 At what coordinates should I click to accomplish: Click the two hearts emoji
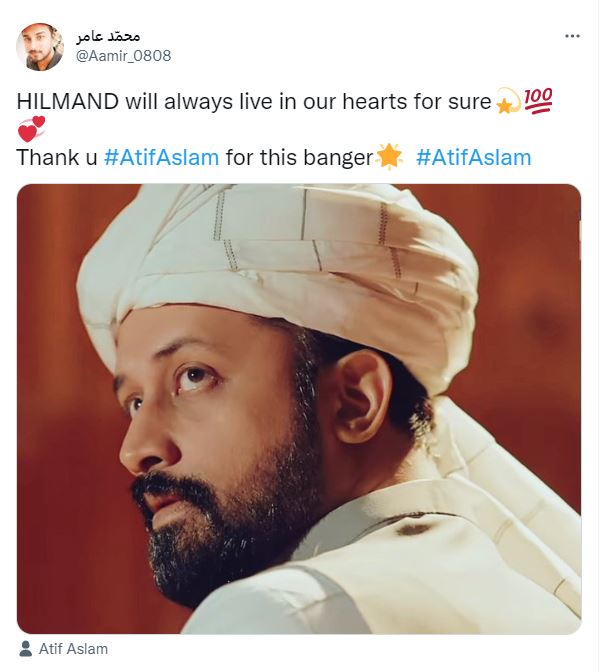tap(31, 129)
